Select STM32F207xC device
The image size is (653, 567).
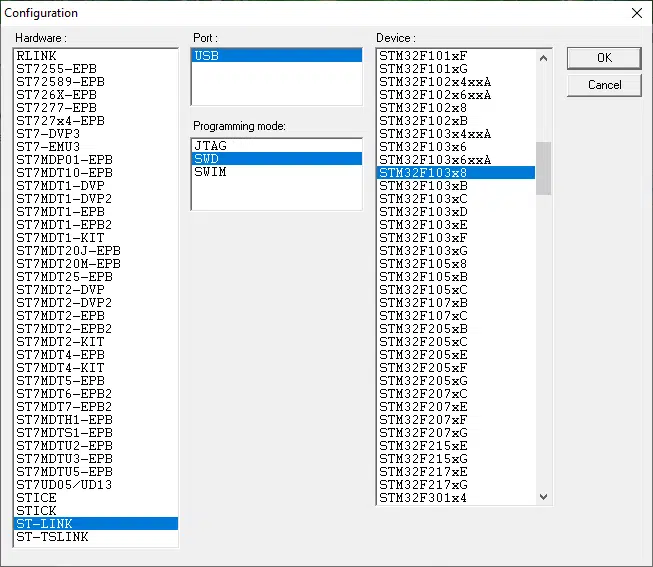point(456,394)
